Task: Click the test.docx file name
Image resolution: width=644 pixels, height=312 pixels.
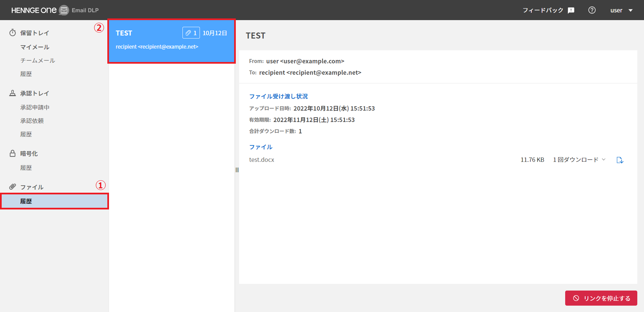Action: (262, 160)
